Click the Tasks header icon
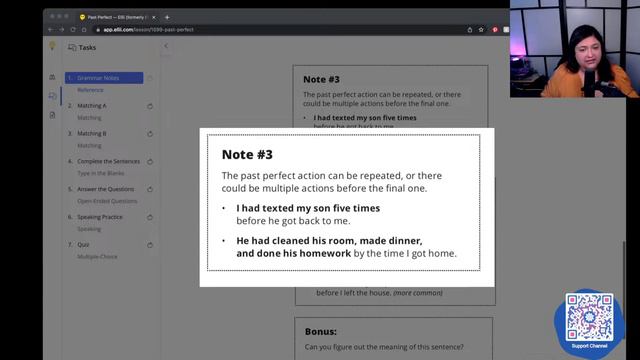Screen dimensions: 640x360 tap(72, 47)
